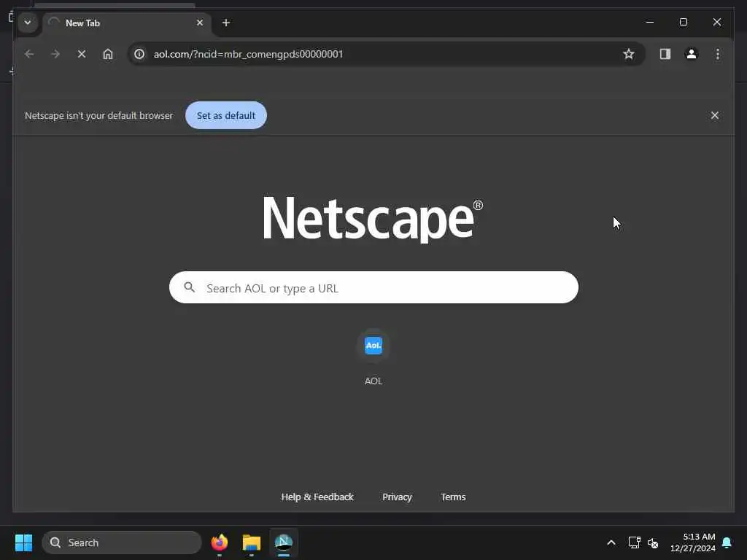Click the AOL shortcut label
The width and height of the screenshot is (747, 560).
373,381
